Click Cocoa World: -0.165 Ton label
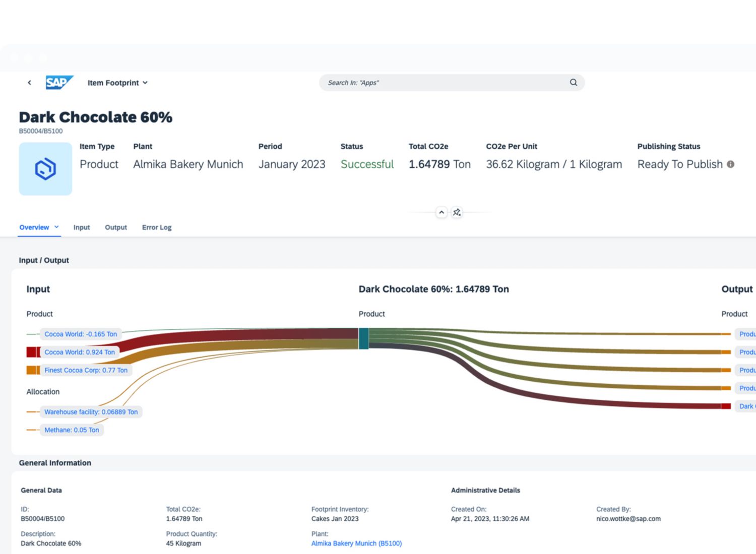 point(81,334)
